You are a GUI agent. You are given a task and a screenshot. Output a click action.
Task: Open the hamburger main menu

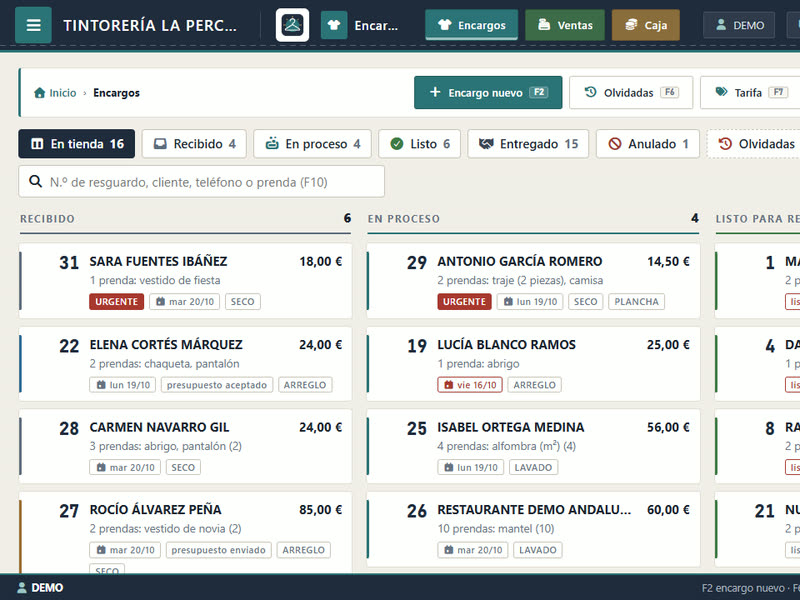click(x=33, y=25)
